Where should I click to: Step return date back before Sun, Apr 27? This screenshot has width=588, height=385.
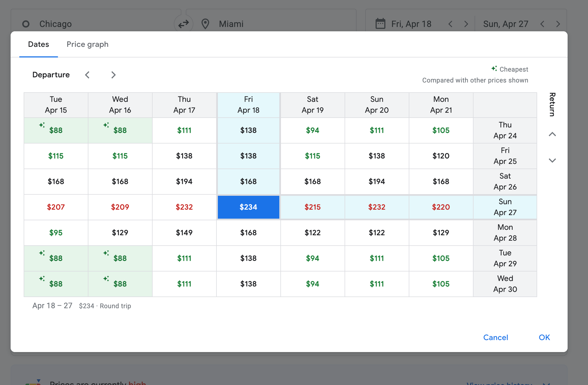click(543, 24)
